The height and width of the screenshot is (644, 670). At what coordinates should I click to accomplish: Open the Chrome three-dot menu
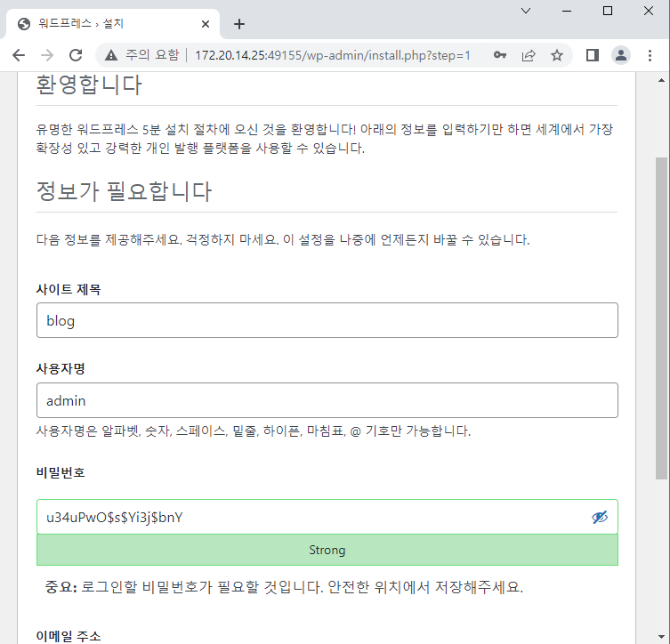(x=650, y=55)
